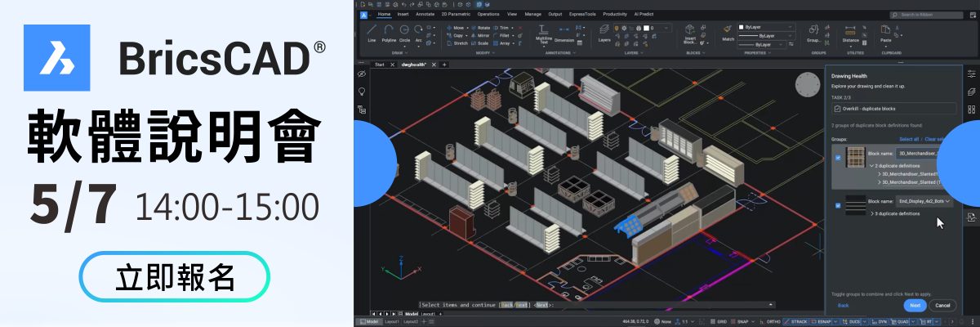Image resolution: width=980 pixels, height=327 pixels.
Task: Click the BricsCAD logo icon in banner
Action: (x=58, y=58)
